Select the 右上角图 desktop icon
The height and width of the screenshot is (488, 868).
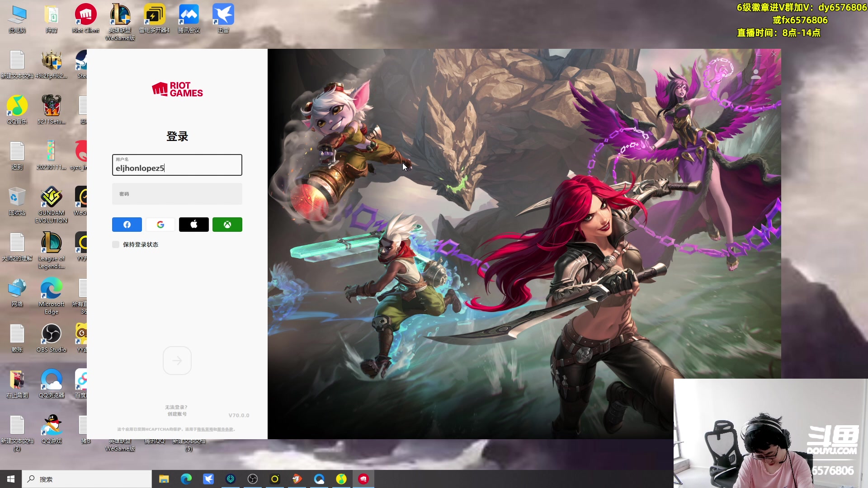click(17, 384)
